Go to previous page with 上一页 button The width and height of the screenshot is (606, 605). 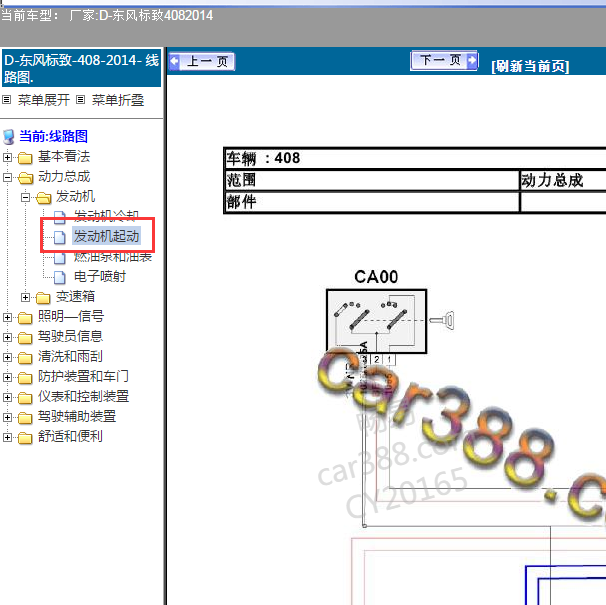pos(202,61)
